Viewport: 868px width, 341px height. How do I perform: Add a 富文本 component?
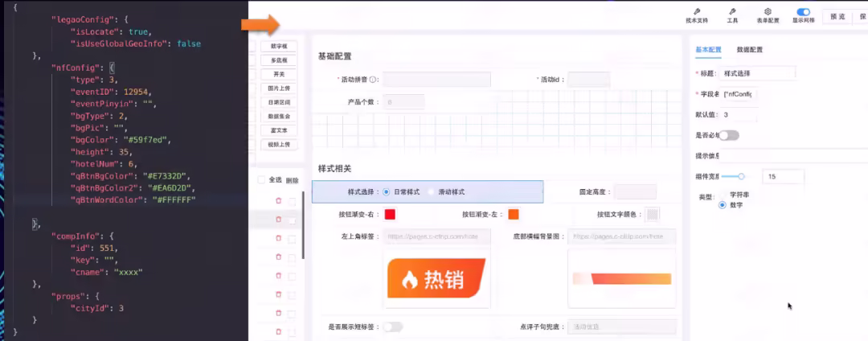click(x=280, y=130)
